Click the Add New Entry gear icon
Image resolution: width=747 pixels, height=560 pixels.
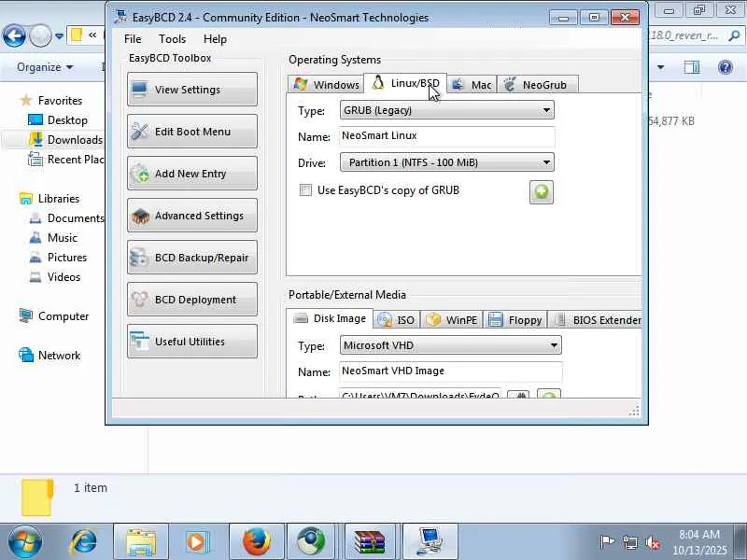coord(139,174)
